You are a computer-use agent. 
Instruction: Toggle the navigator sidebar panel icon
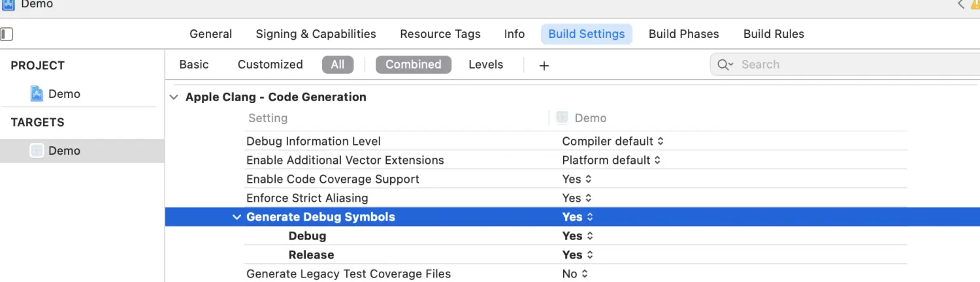pos(7,34)
